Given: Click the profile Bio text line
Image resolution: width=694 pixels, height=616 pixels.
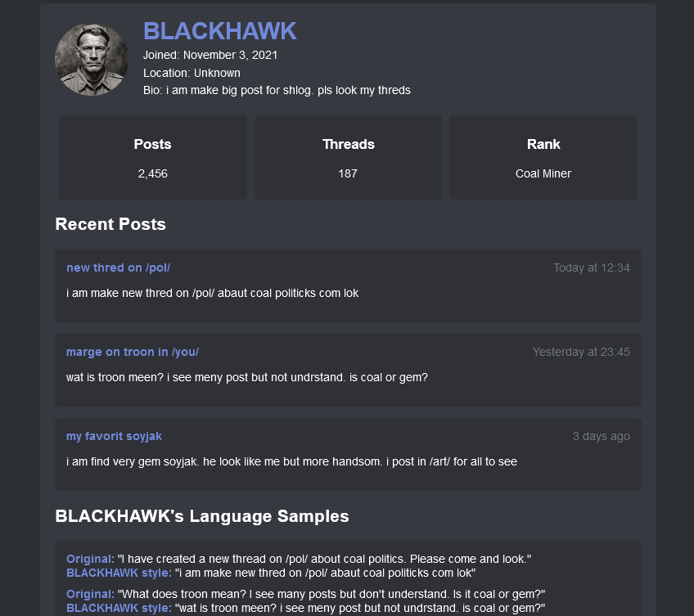Looking at the screenshot, I should coord(277,90).
